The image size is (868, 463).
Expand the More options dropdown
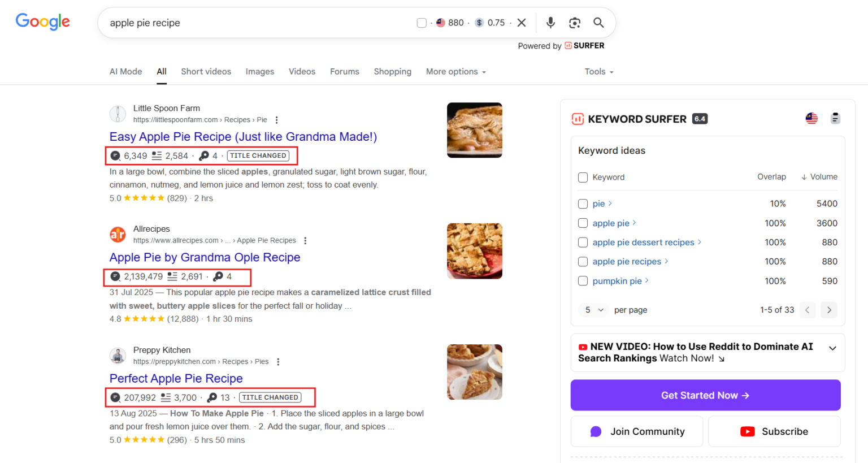coord(455,72)
